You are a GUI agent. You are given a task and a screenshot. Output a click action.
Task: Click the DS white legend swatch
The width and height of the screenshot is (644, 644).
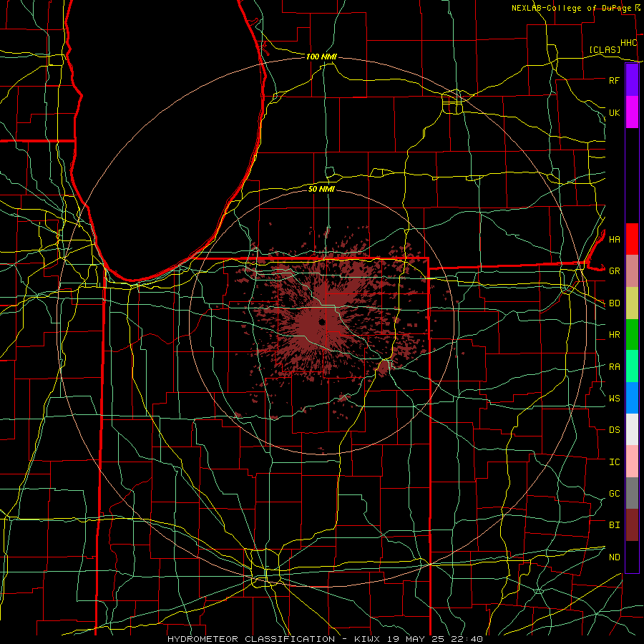tap(632, 429)
